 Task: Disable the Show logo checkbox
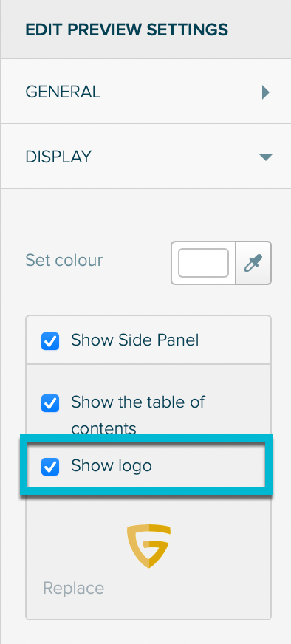(50, 467)
